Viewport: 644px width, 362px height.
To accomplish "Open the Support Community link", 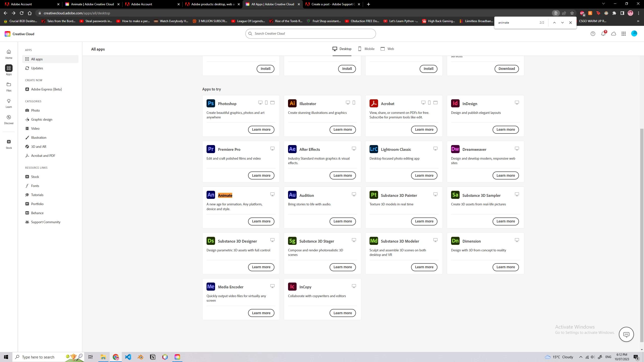I will 46,222.
